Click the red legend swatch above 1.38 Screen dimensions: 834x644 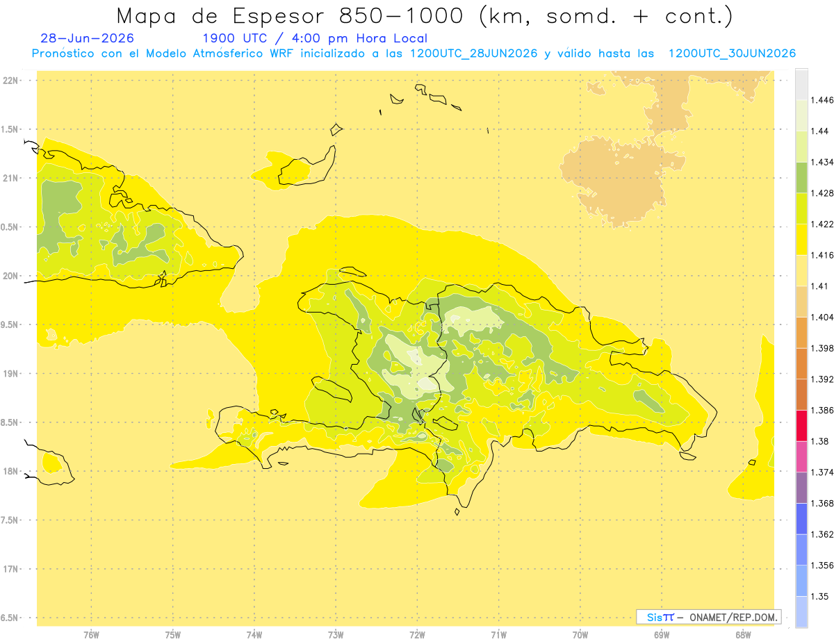pos(801,425)
